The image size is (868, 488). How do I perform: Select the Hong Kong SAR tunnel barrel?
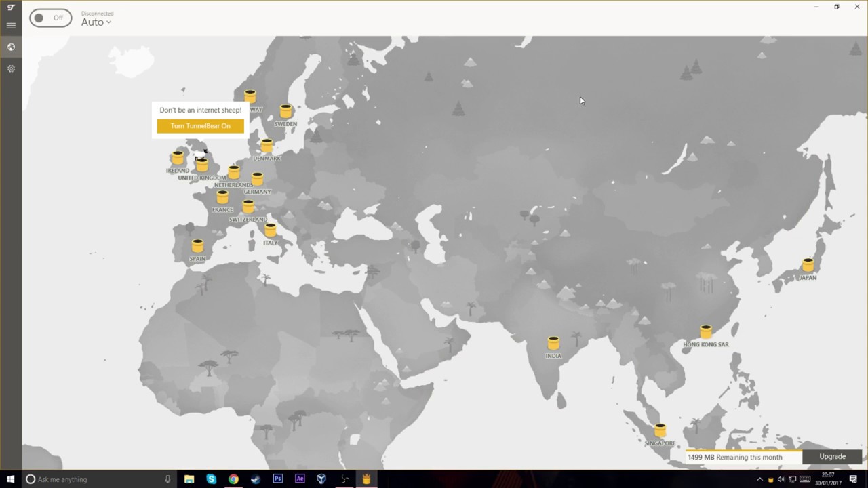(706, 332)
